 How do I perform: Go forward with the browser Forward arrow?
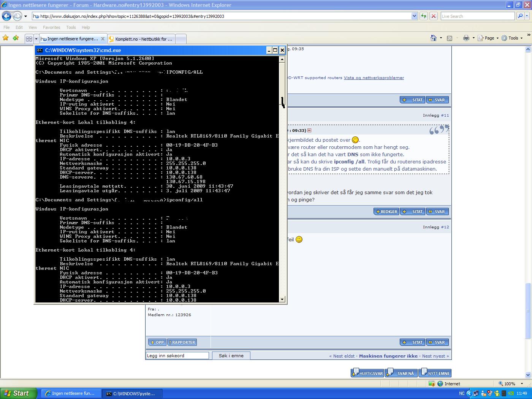[17, 16]
